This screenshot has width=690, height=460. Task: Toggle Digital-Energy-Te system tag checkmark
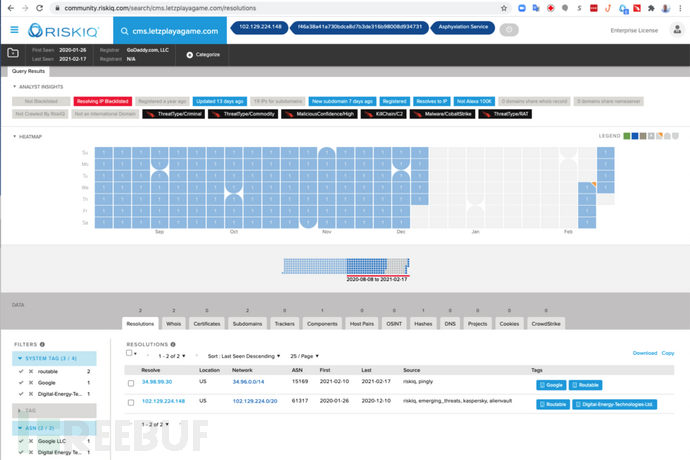click(21, 394)
